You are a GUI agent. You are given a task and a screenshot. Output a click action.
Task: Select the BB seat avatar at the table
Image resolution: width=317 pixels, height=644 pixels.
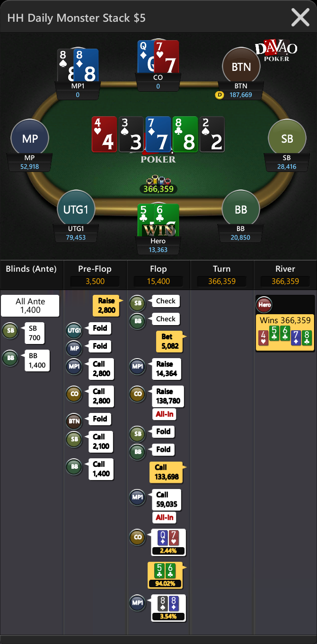point(241,209)
